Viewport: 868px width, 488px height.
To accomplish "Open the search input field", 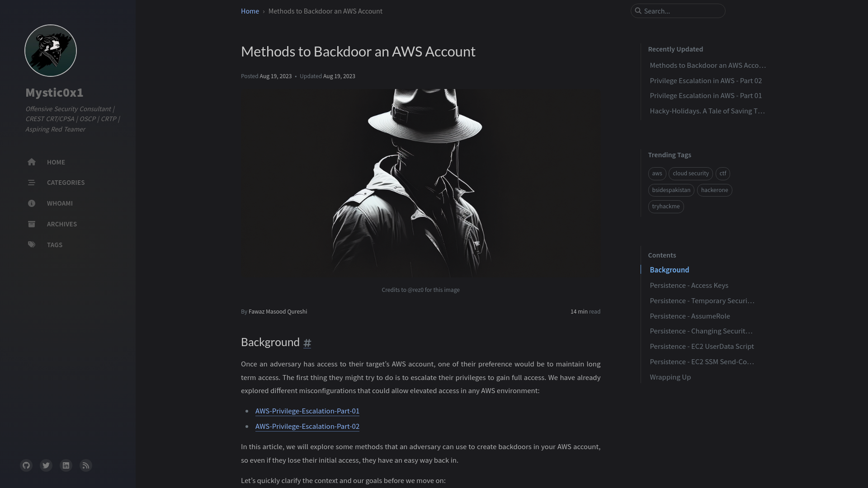I will (678, 11).
